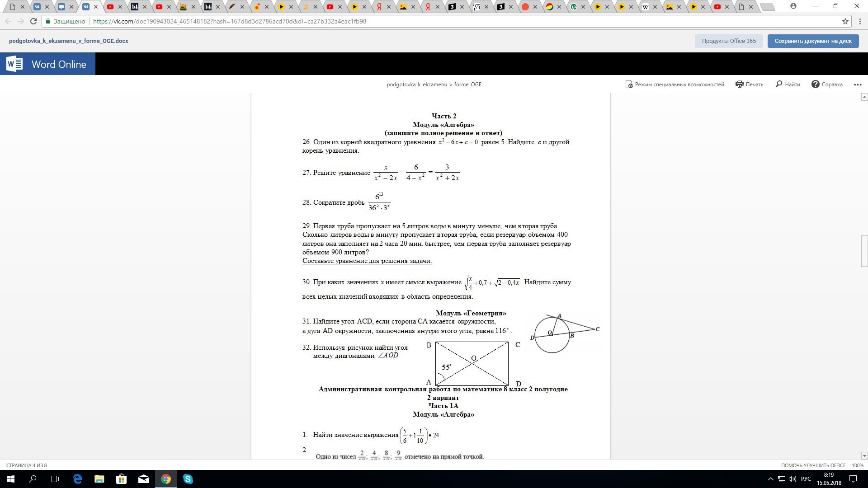Open Microsoft Store from the taskbar
The height and width of the screenshot is (488, 868).
[121, 479]
